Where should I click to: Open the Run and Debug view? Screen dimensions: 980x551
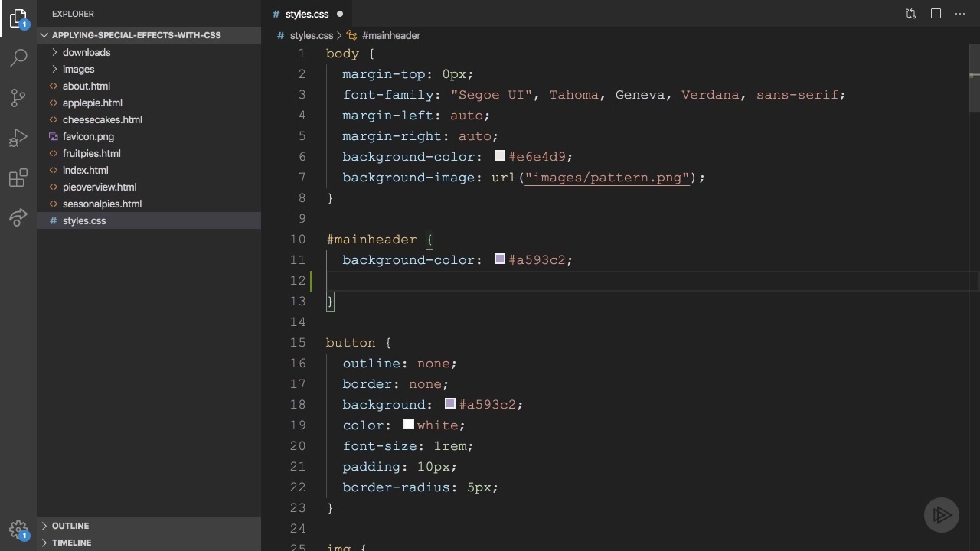pos(18,139)
